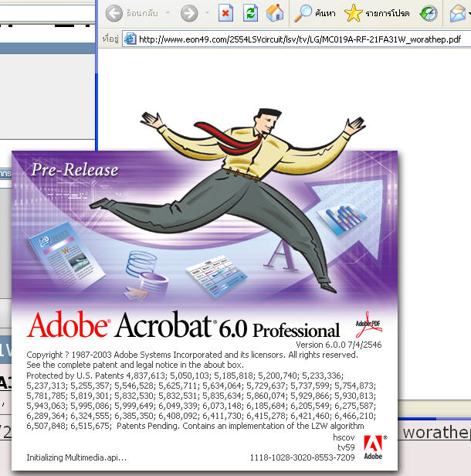The width and height of the screenshot is (471, 476).
Task: Refresh the page with green arrows icon
Action: point(250,13)
